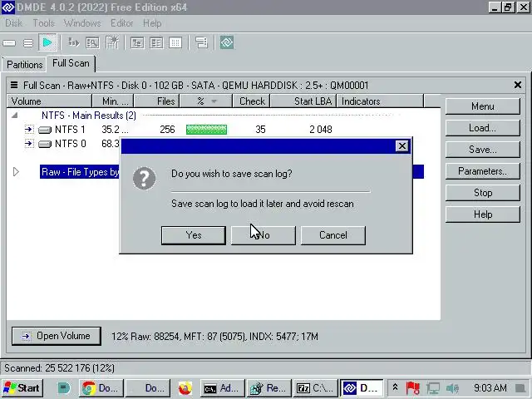Close the save scan log dialog
The height and width of the screenshot is (399, 532).
pyautogui.click(x=402, y=146)
